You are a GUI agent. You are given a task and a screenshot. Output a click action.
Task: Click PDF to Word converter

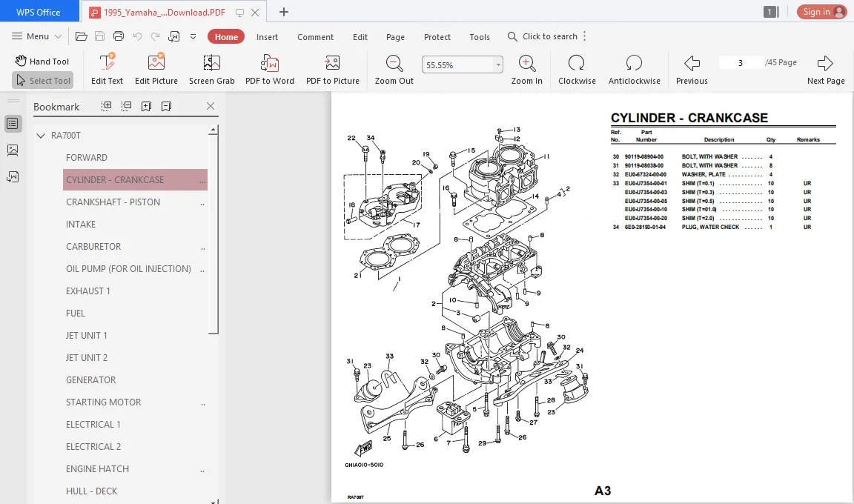pos(270,69)
